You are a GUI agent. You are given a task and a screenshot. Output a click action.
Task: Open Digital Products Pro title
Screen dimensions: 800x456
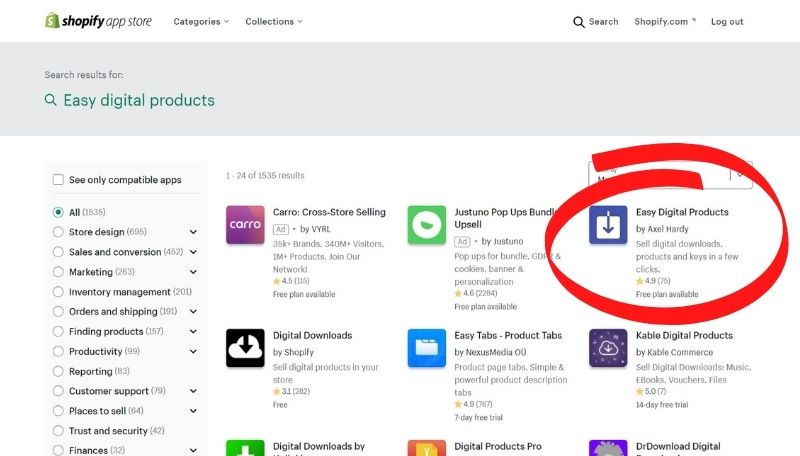tap(498, 446)
